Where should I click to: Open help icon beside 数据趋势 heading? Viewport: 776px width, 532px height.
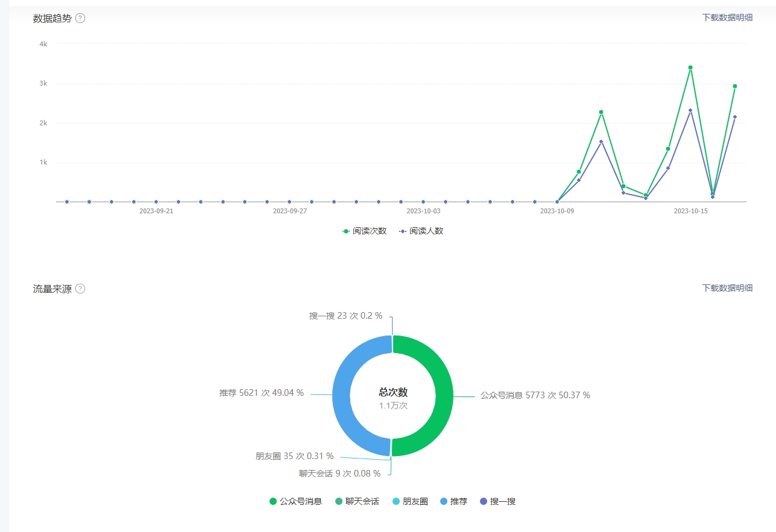click(80, 18)
